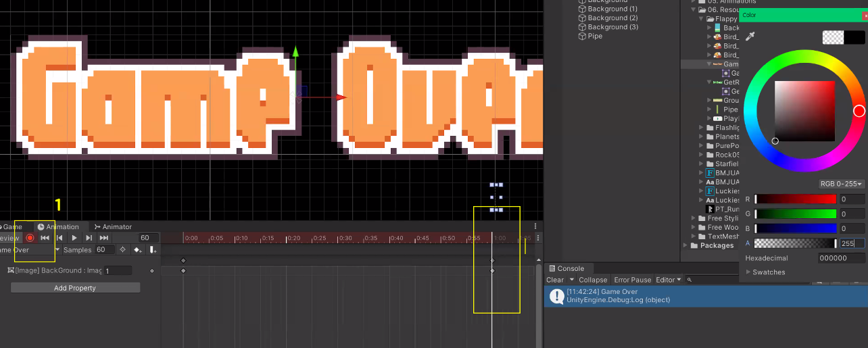Adjust the blue B channel slider

796,228
